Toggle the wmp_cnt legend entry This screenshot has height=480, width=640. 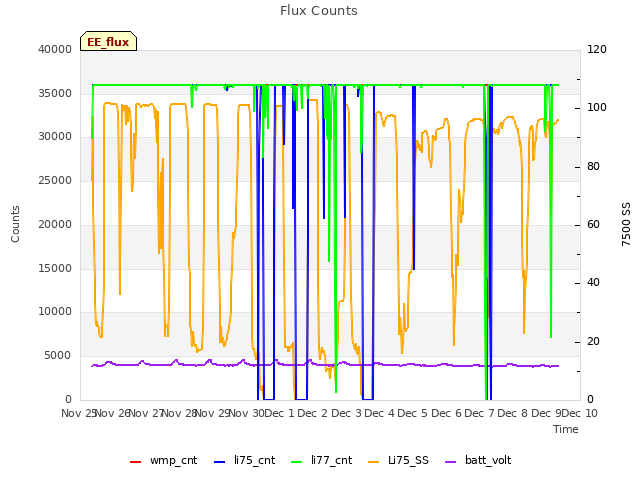pyautogui.click(x=163, y=460)
